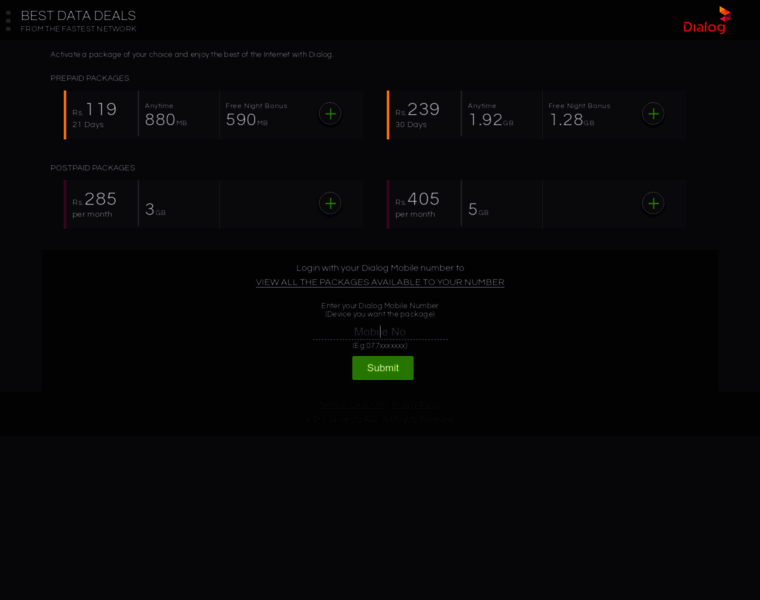760x600 pixels.
Task: Click the POSTPAID PACKAGES heading
Action: click(93, 168)
